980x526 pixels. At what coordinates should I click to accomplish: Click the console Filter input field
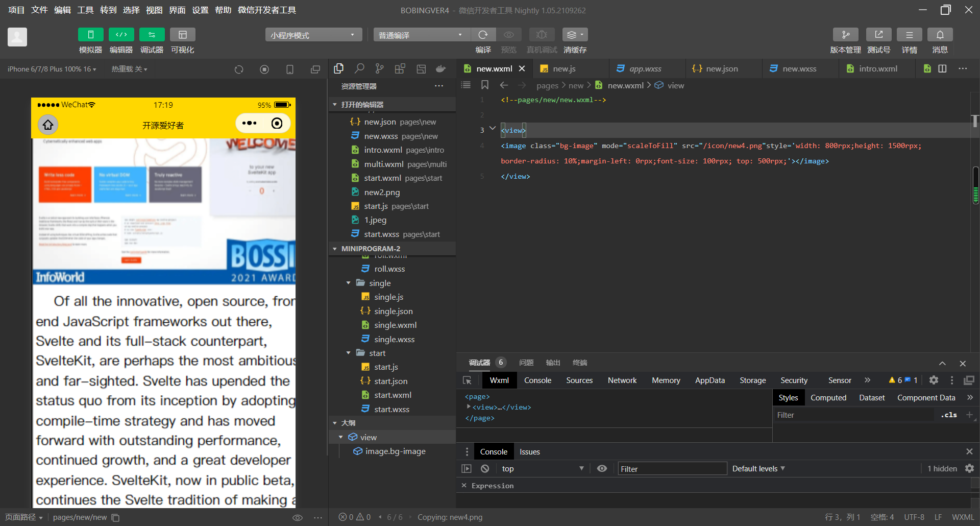point(672,469)
